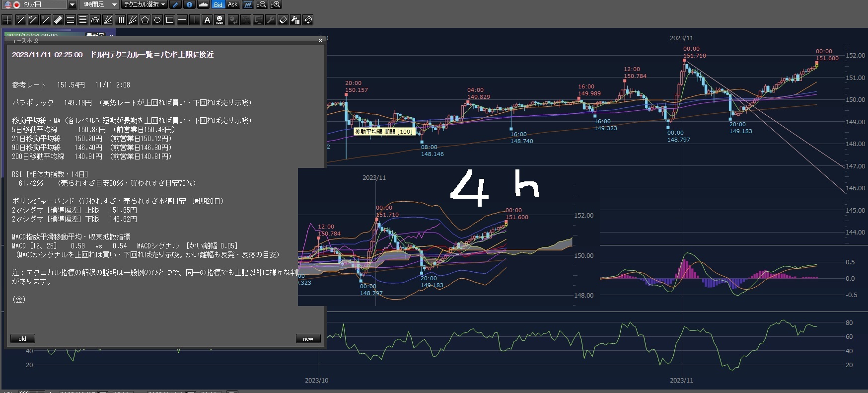
Task: Click the wrench settings icon in drawing toolbar
Action: pyautogui.click(x=270, y=20)
